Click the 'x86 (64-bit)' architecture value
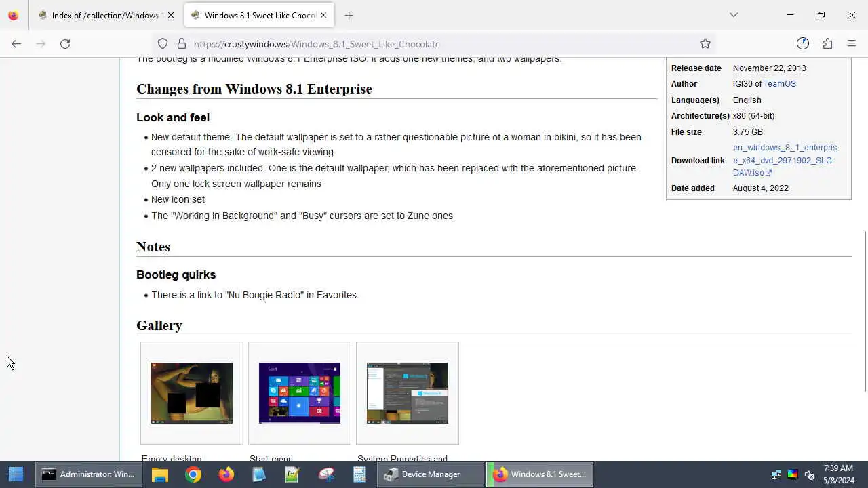The image size is (868, 488). click(753, 116)
